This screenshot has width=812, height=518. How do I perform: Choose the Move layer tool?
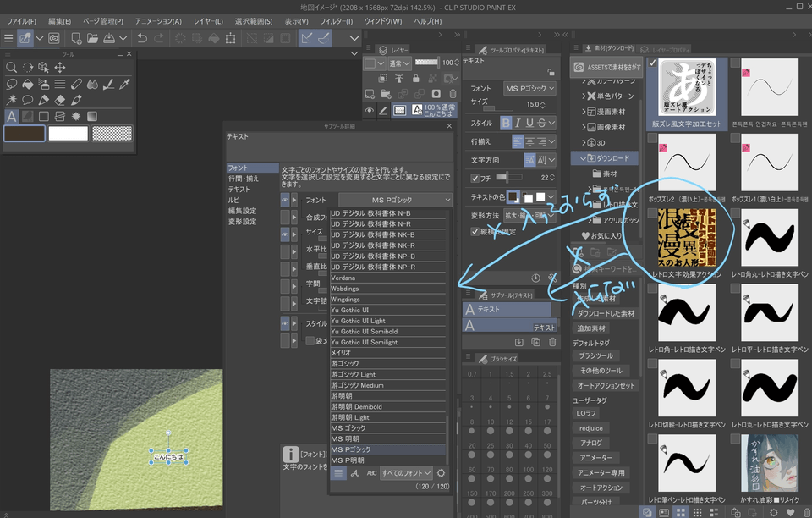(60, 68)
